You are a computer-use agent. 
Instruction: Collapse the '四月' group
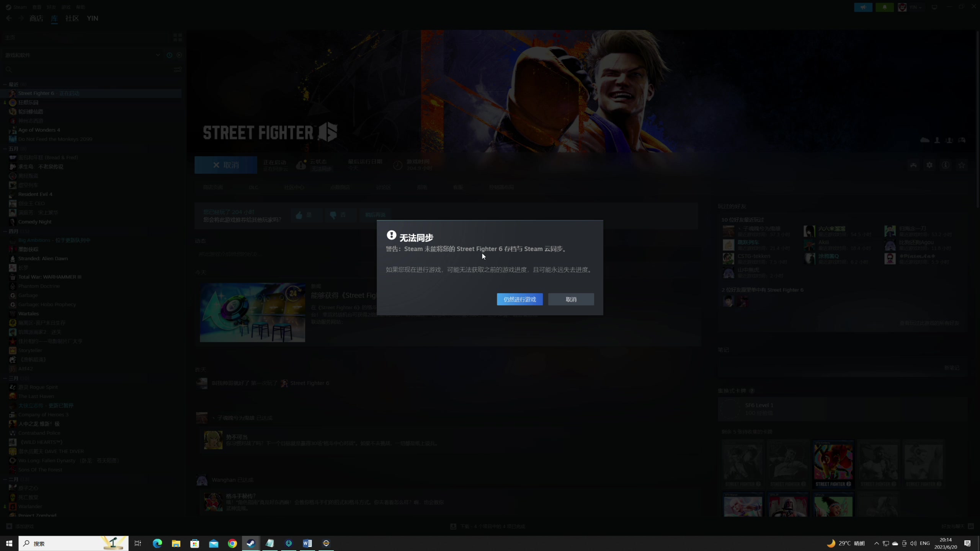pyautogui.click(x=5, y=231)
